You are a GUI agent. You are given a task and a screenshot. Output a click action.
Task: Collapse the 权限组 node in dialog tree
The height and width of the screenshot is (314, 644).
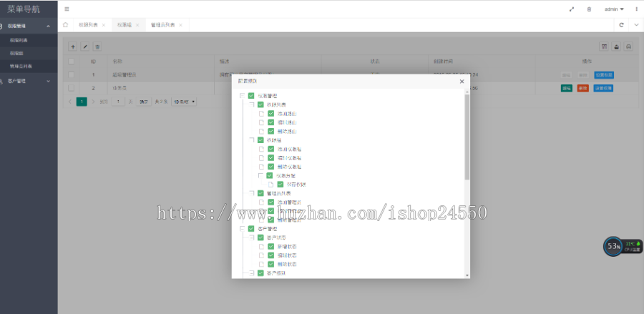[251, 140]
